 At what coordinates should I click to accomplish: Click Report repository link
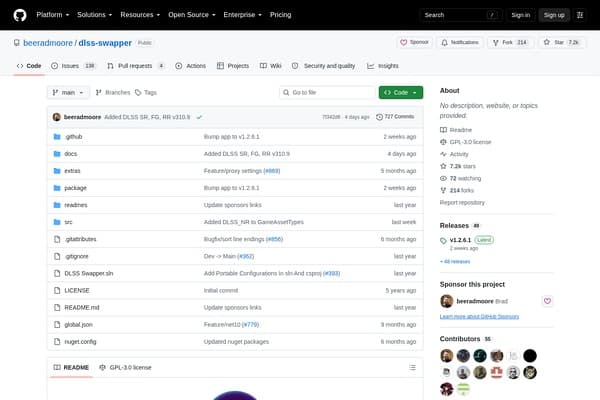(x=462, y=202)
